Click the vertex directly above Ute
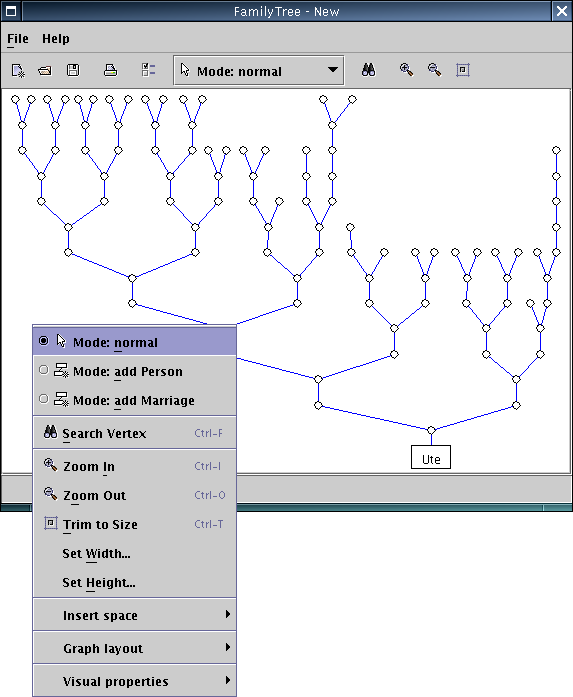The width and height of the screenshot is (573, 697). [431, 430]
